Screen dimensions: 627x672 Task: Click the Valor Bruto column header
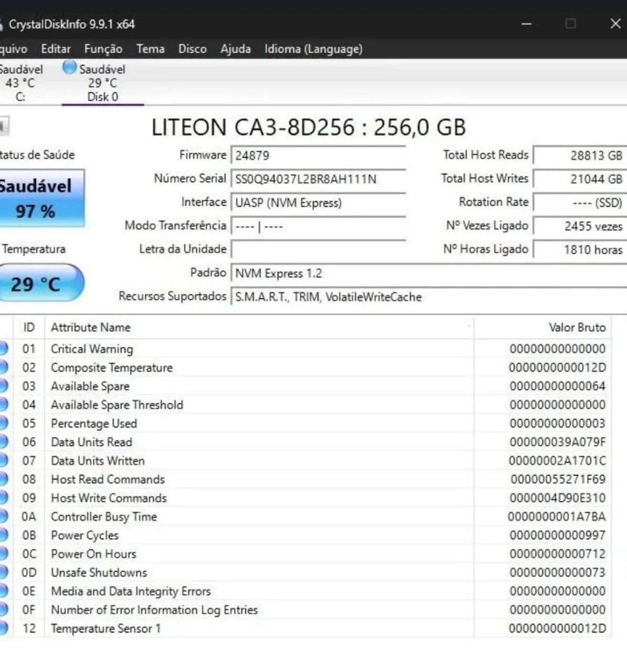(x=543, y=328)
